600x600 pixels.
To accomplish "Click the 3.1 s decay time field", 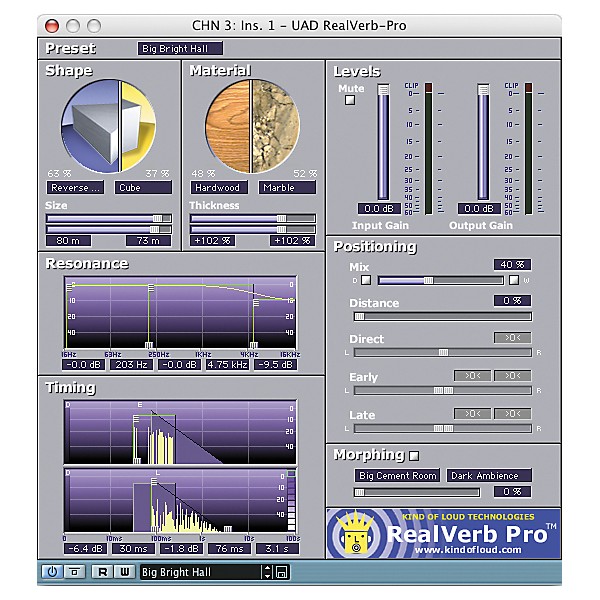I will coord(277,549).
